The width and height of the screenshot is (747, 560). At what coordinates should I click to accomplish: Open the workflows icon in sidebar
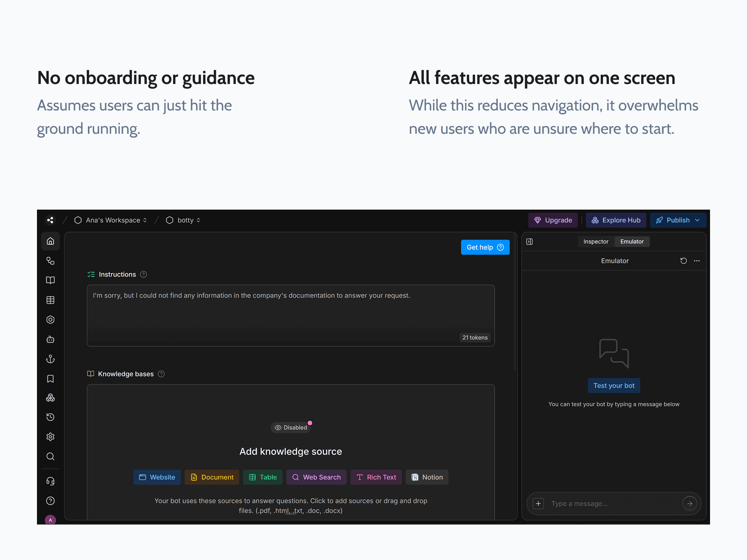point(51,261)
